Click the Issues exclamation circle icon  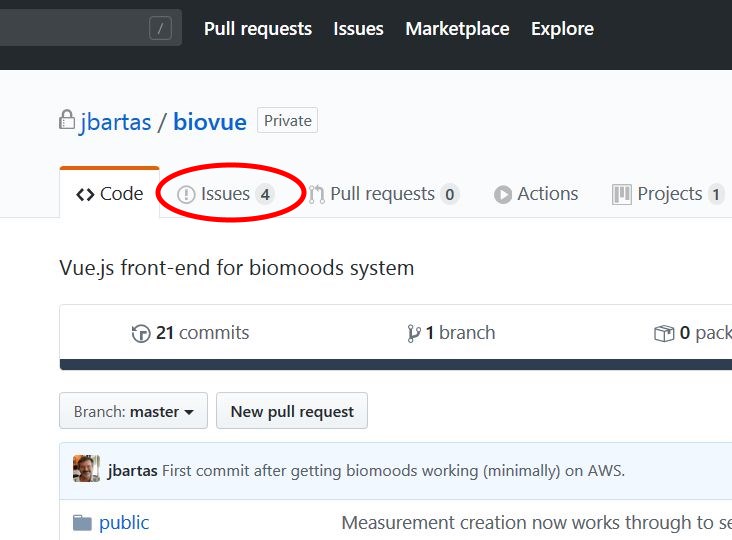[x=186, y=194]
